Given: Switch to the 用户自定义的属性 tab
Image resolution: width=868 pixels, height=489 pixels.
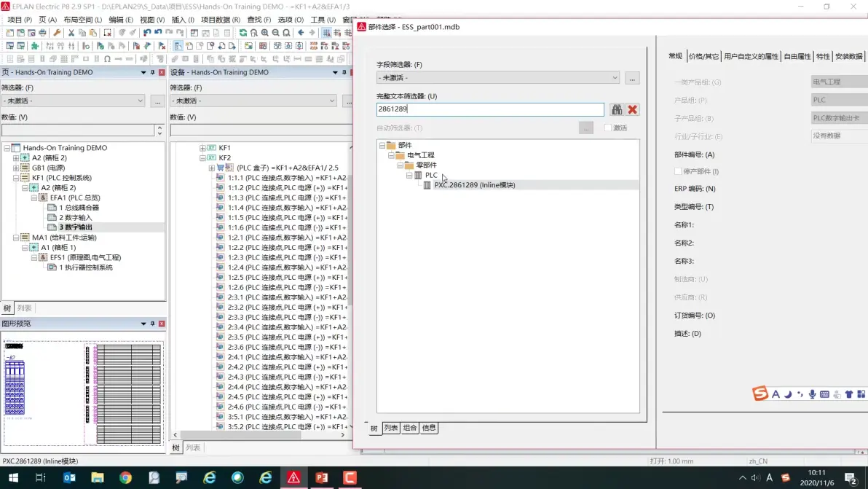Looking at the screenshot, I should [751, 56].
